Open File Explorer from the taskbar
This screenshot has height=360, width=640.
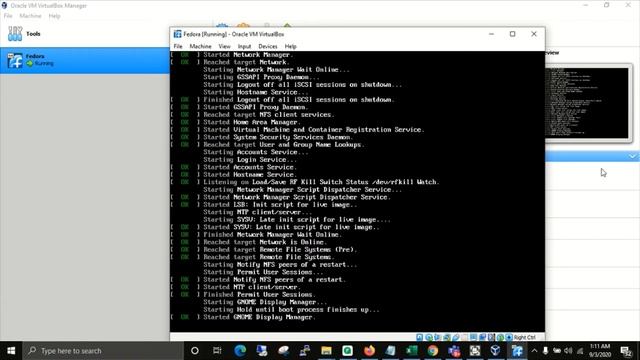tap(326, 351)
